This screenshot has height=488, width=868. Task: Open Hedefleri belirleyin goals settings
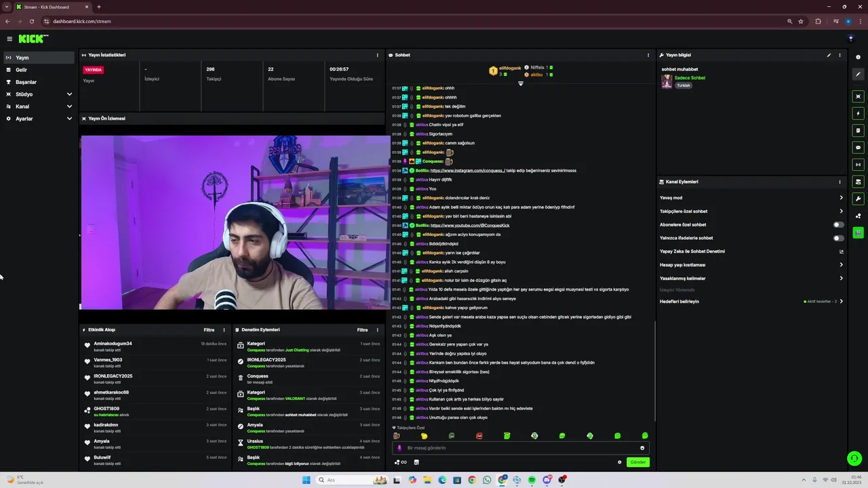[751, 302]
